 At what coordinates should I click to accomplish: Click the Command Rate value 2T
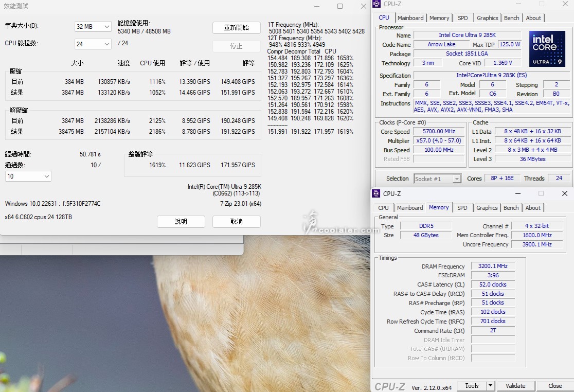point(493,330)
